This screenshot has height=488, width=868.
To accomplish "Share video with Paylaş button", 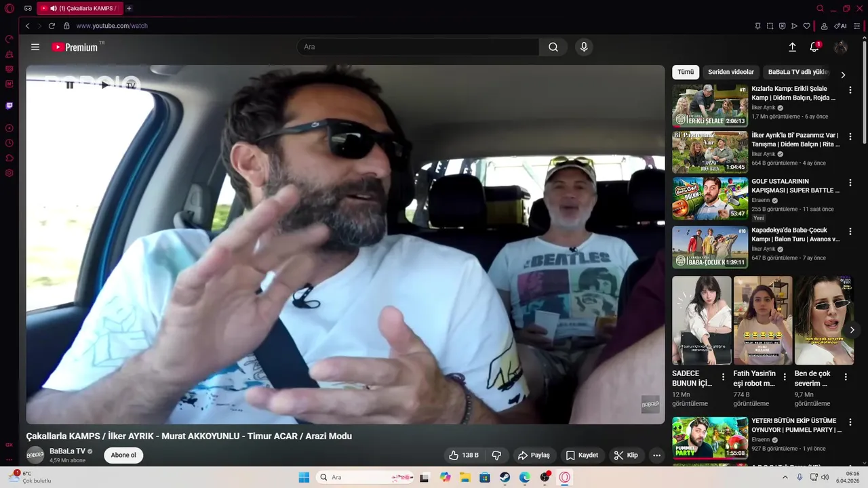I will [x=534, y=455].
